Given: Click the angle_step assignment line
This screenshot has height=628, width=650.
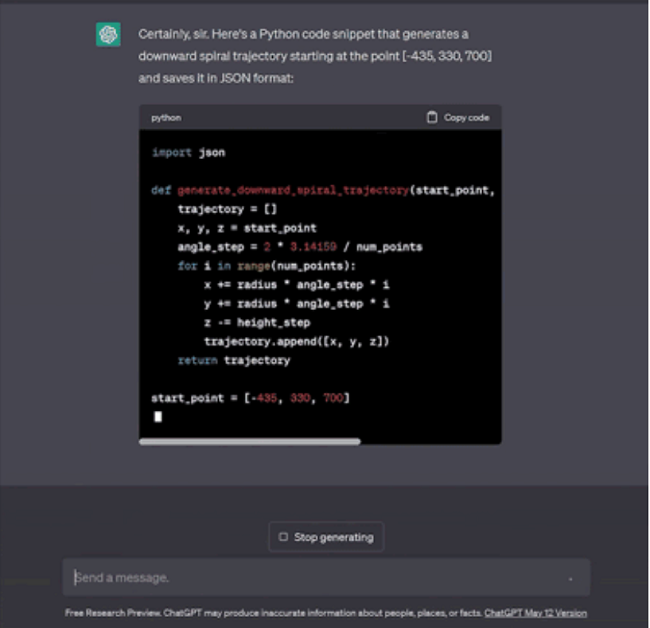Looking at the screenshot, I should (x=299, y=247).
